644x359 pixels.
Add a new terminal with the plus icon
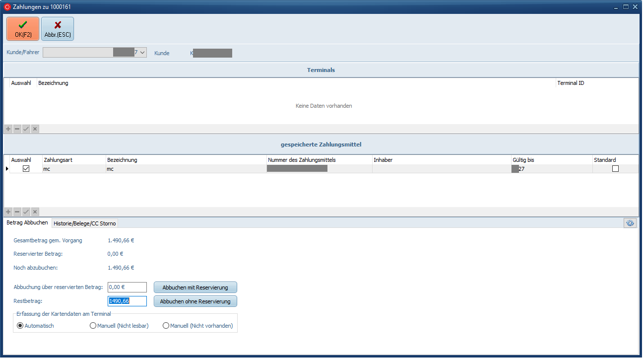point(8,129)
